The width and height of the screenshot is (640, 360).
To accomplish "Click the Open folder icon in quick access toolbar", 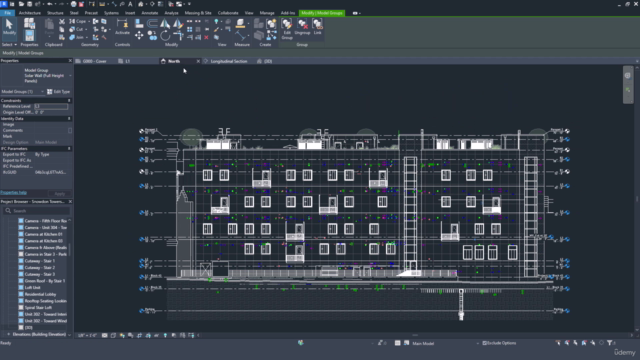I will coord(21,4).
